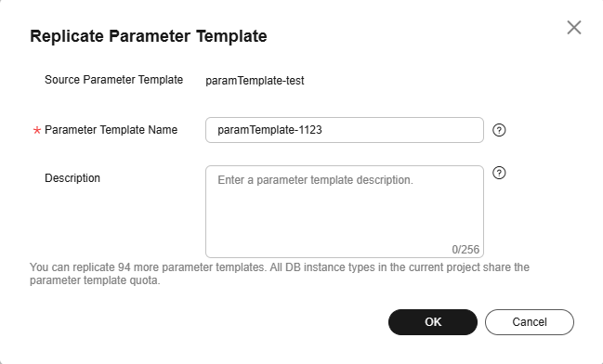This screenshot has height=364, width=603.
Task: Open help tooltip beside Description box
Action: 499,173
